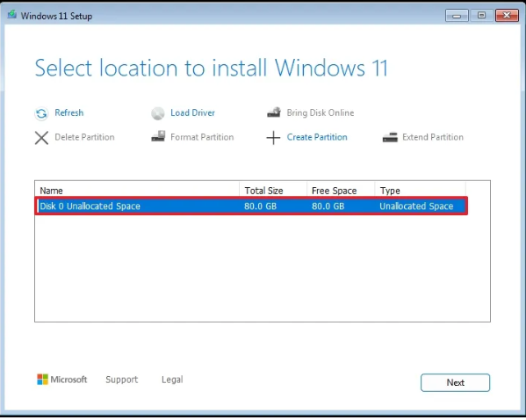The height and width of the screenshot is (420, 526).
Task: Proceed with the Next button
Action: pos(455,383)
